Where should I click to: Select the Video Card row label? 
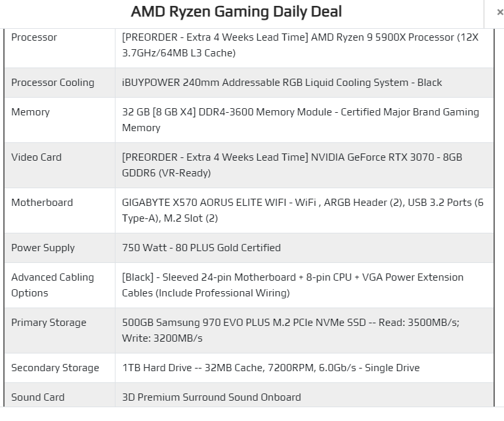pyautogui.click(x=36, y=157)
